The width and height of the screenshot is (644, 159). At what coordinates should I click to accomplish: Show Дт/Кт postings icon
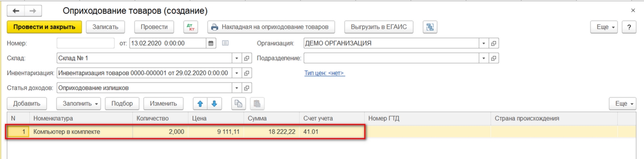[190, 27]
